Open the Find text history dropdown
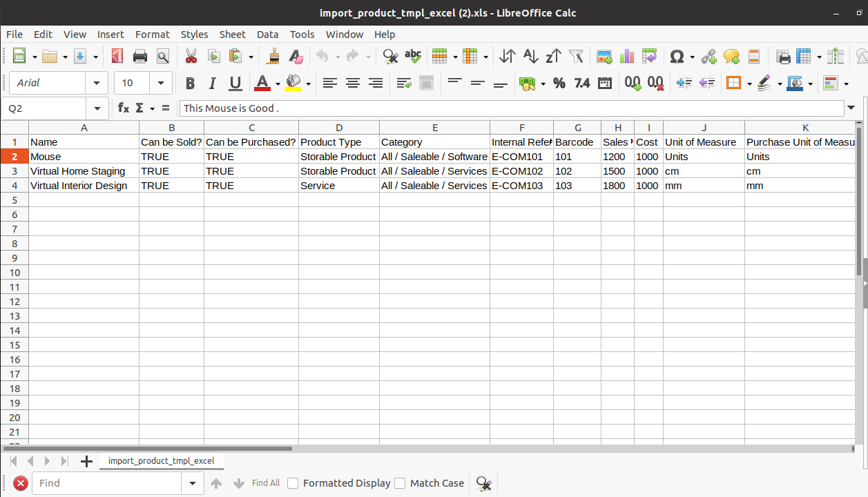Viewport: 868px width, 497px height. pos(193,483)
